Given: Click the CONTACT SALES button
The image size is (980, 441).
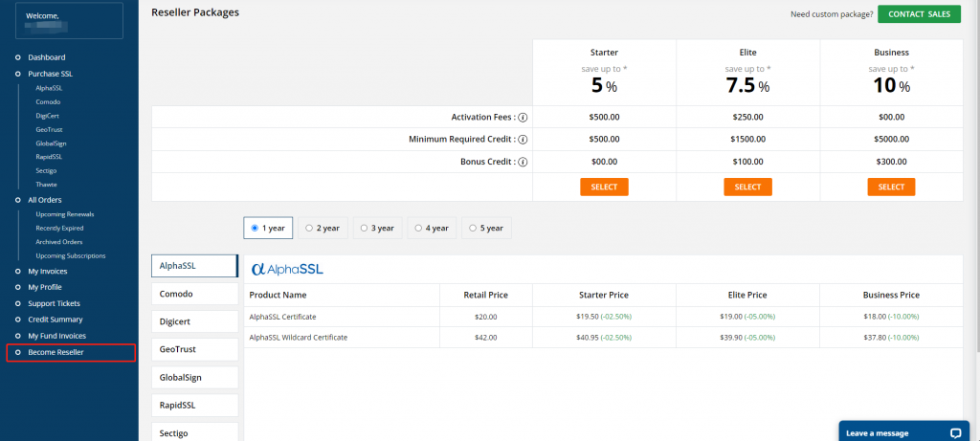Looking at the screenshot, I should click(x=919, y=14).
